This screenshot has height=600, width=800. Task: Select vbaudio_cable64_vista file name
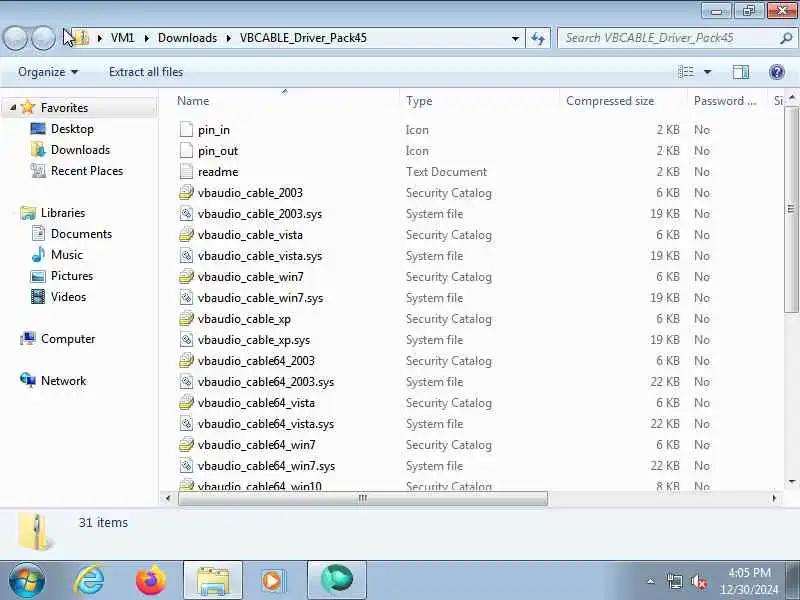(256, 403)
